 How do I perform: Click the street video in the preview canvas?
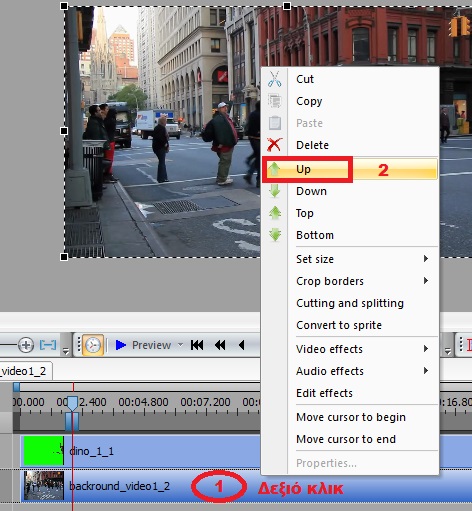point(162,132)
